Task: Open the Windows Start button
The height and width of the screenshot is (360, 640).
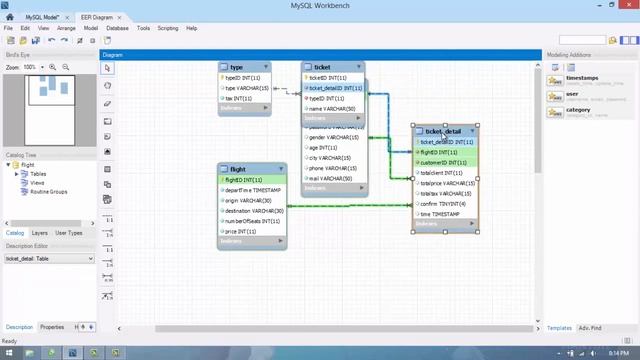Action: (x=9, y=353)
